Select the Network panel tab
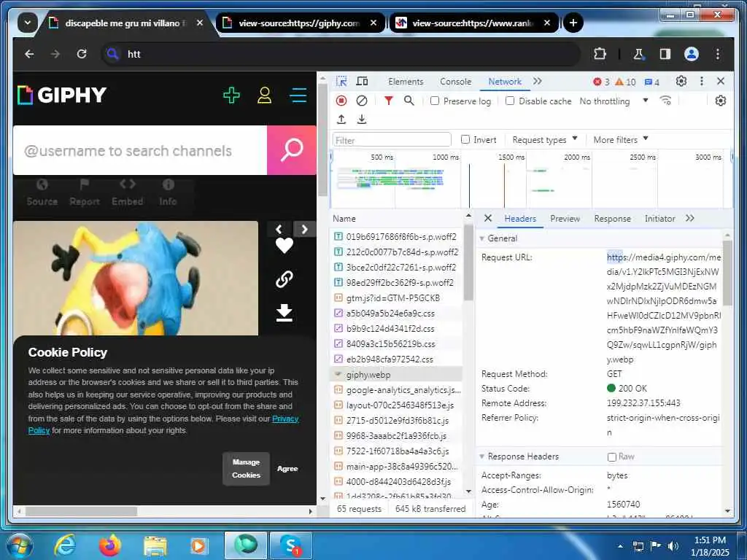Viewport: 747px width, 560px height. 505,82
